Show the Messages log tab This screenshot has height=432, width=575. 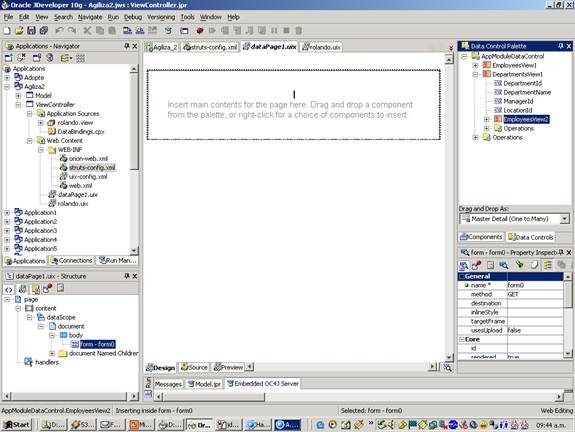point(168,384)
